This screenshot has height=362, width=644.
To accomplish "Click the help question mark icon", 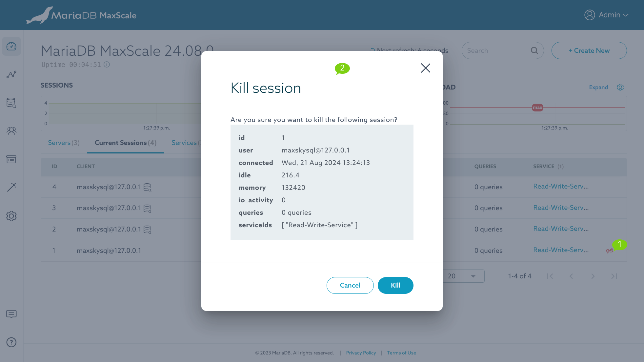I will click(11, 342).
